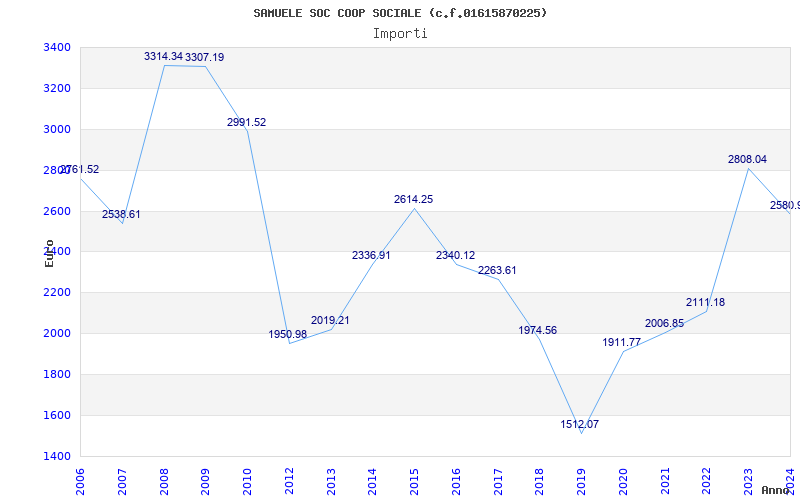800x500 pixels.
Task: Click the x-axis year 2006
Action: pyautogui.click(x=80, y=482)
